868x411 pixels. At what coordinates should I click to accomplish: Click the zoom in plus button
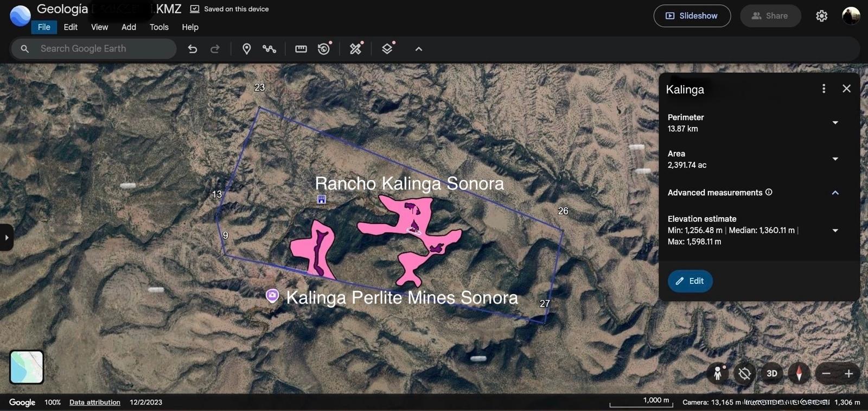coord(849,374)
